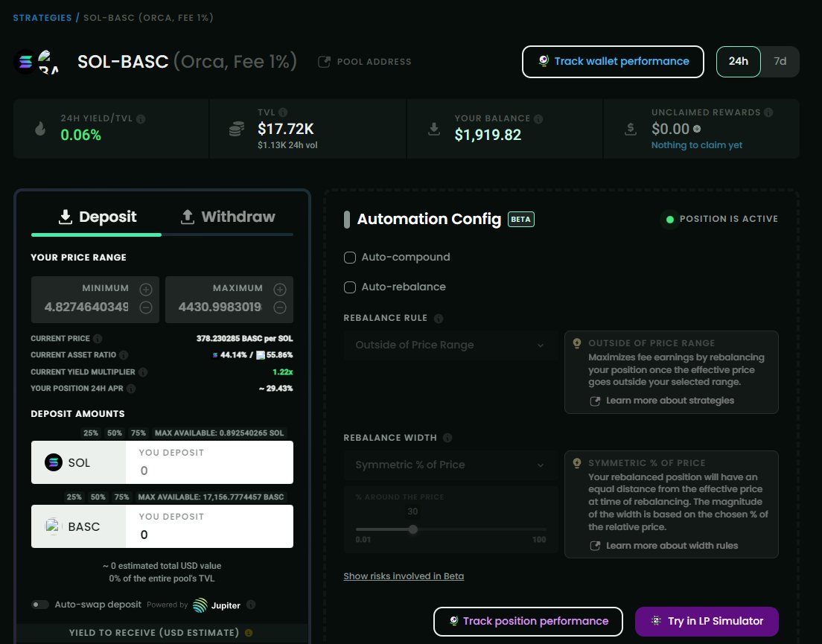Click Try in LP Simulator button

click(707, 622)
